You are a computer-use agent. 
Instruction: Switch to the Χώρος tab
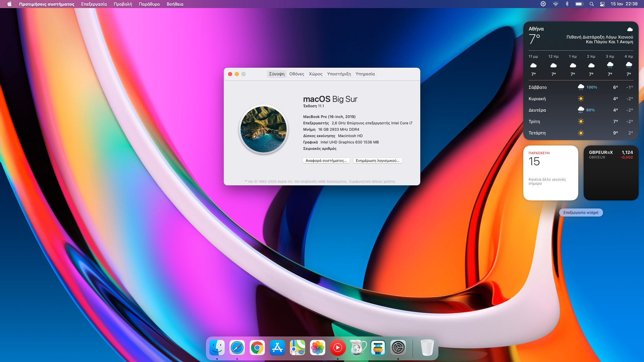click(316, 74)
